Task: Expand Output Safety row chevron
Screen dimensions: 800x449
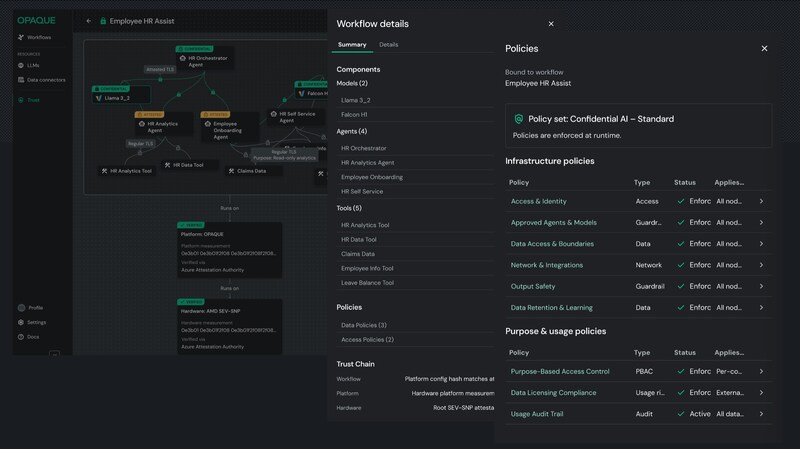Action: coord(761,286)
